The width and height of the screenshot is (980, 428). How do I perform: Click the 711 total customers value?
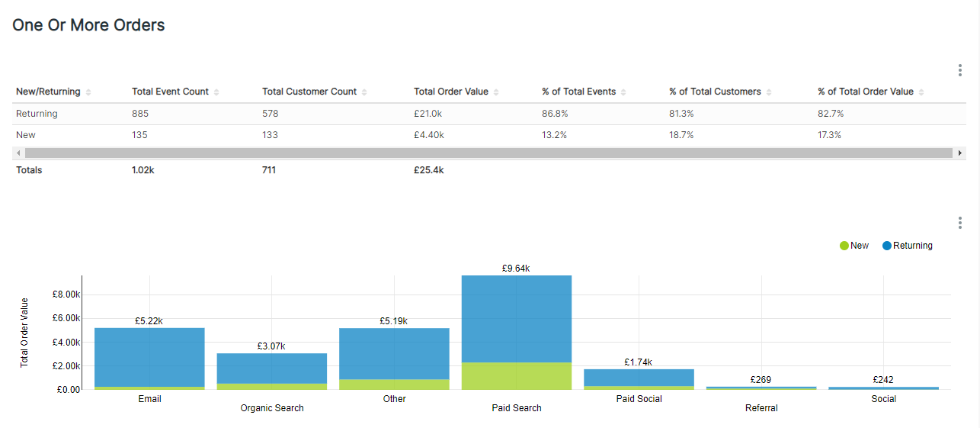(269, 170)
